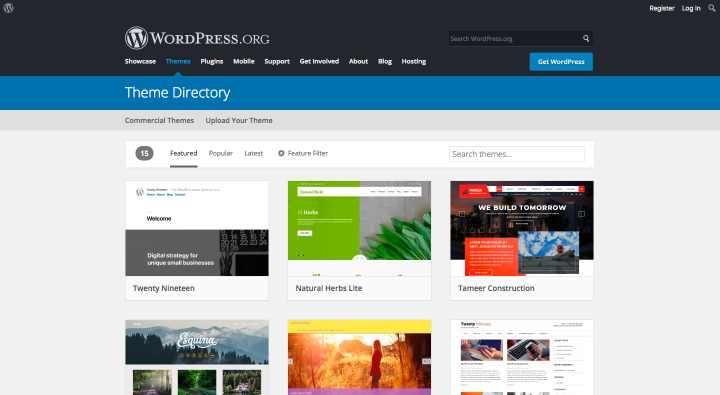Open the Twenty Nineteen theme thumbnail
Viewport: 720px width, 395px height.
197,228
